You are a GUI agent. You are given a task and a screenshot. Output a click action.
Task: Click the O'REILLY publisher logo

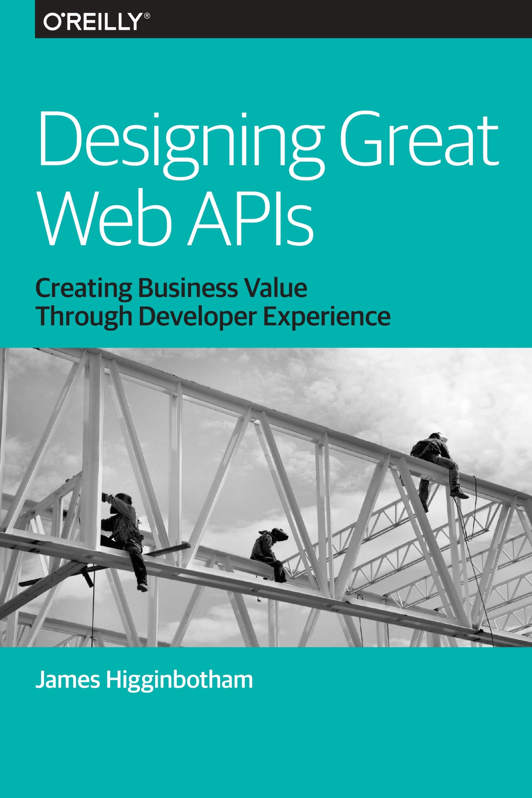97,22
